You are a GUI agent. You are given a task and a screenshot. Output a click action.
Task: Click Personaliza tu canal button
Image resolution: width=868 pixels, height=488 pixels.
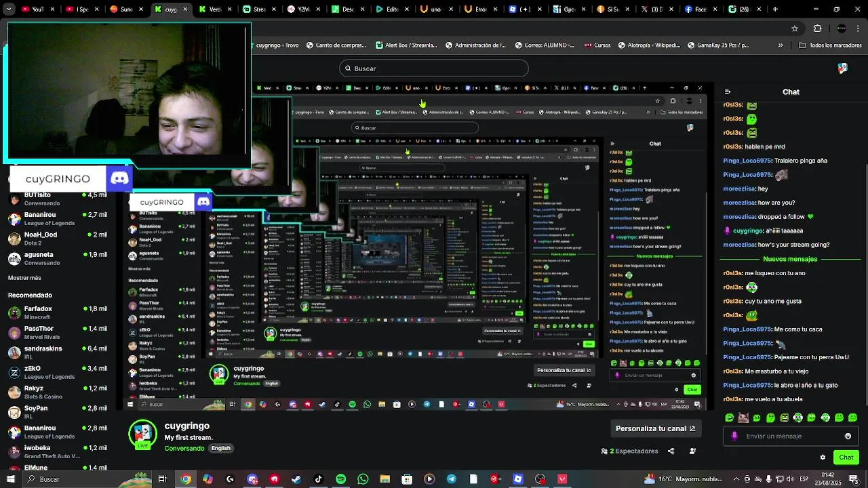pos(656,428)
